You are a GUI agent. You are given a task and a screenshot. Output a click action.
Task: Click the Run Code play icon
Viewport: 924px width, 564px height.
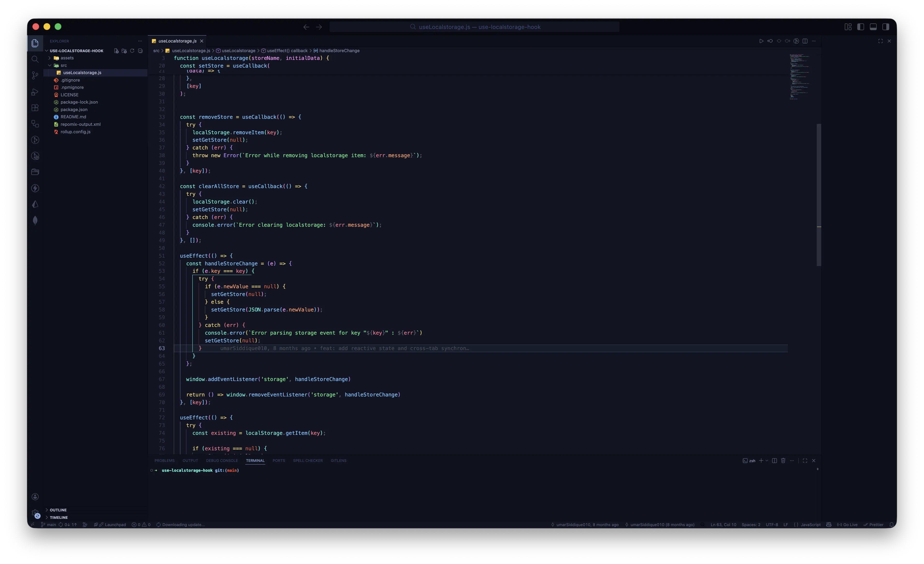pyautogui.click(x=761, y=41)
